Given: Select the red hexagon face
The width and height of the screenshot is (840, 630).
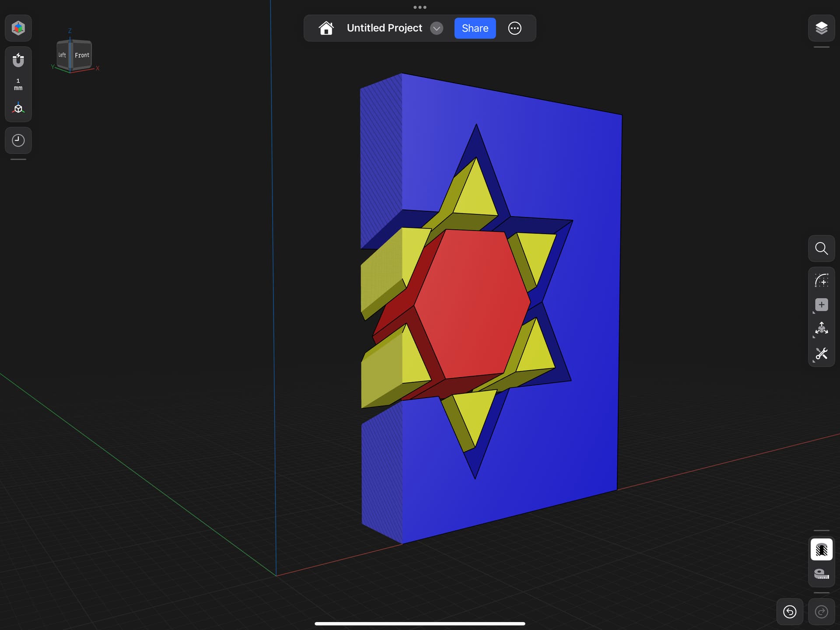Looking at the screenshot, I should pyautogui.click(x=472, y=304).
